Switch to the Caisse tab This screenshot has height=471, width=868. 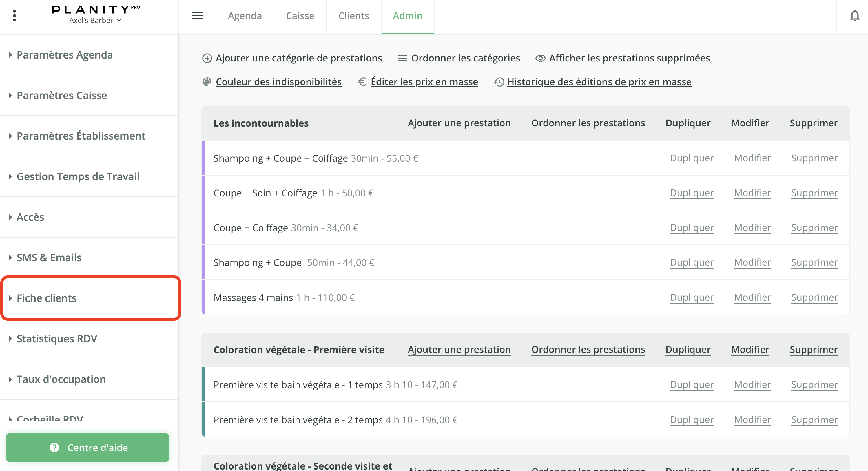(300, 16)
